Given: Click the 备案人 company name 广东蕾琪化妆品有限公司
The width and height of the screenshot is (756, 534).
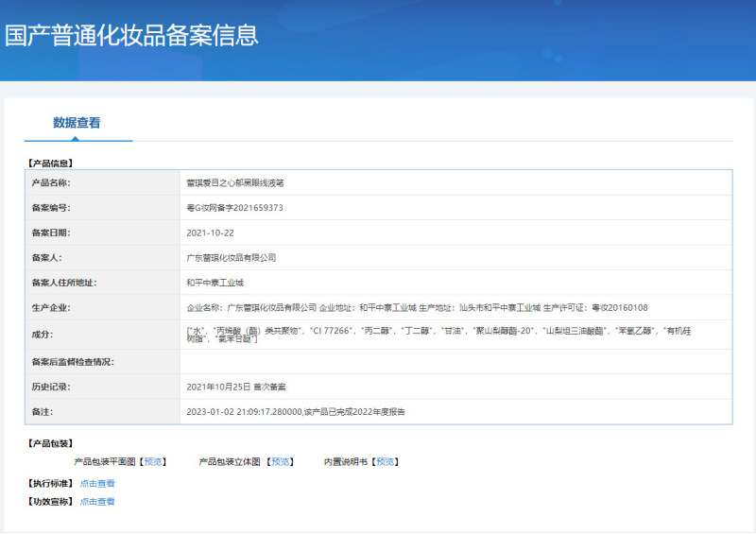Looking at the screenshot, I should pos(232,257).
